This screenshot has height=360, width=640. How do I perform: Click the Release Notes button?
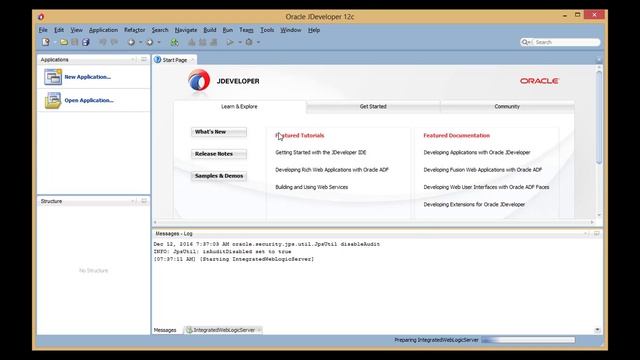coord(219,154)
